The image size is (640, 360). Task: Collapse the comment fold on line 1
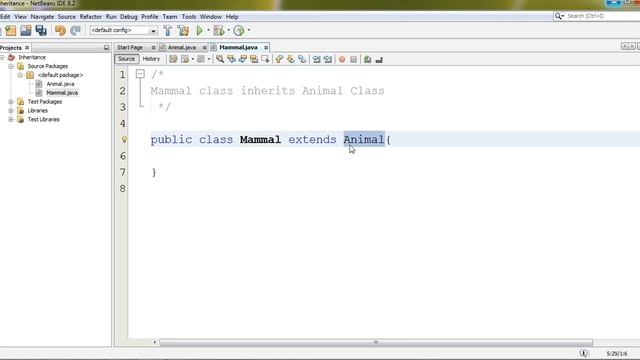140,74
